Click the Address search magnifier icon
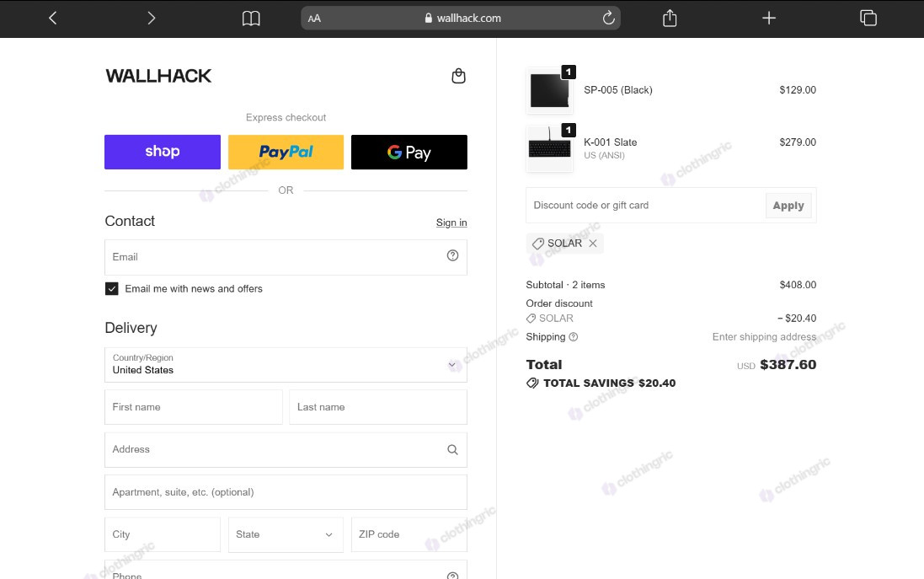 (452, 450)
